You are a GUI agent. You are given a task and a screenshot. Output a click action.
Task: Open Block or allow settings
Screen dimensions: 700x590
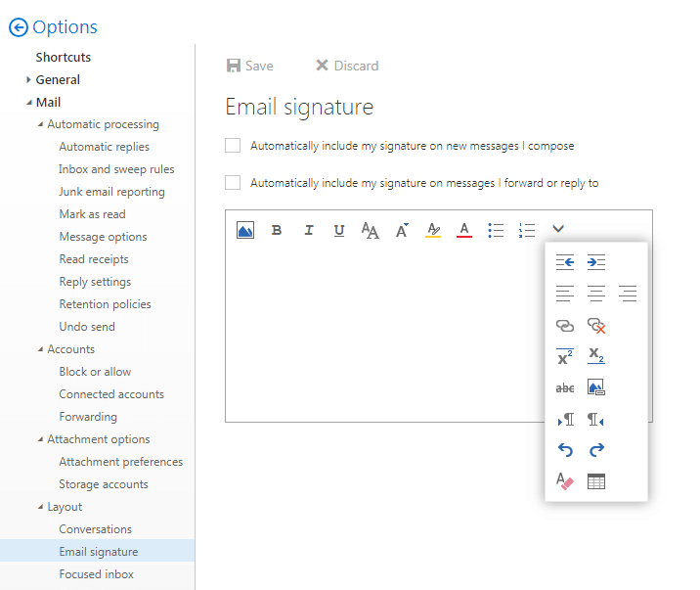95,372
